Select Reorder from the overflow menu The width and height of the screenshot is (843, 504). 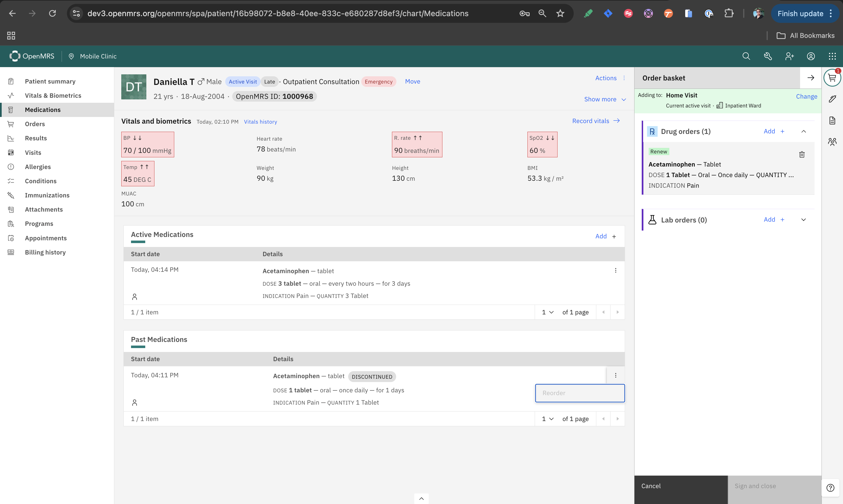click(580, 393)
